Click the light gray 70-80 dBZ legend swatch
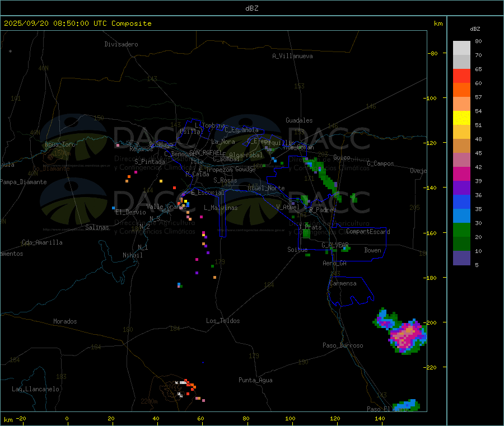The height and width of the screenshot is (426, 504). pyautogui.click(x=461, y=48)
